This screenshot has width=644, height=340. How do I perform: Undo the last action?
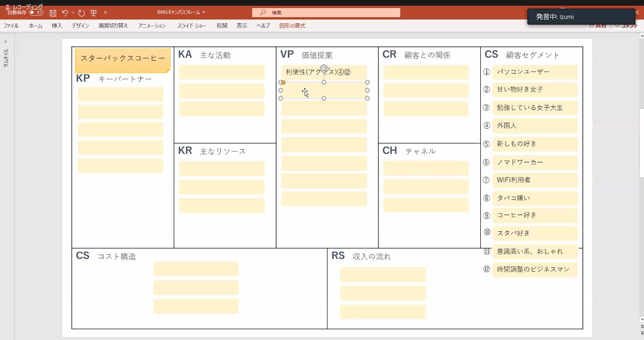click(x=65, y=13)
